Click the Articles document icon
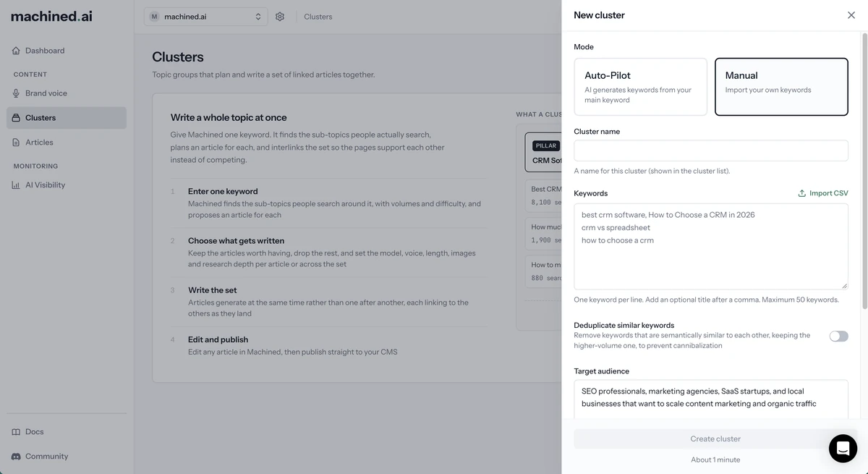This screenshot has width=868, height=474. tap(16, 143)
